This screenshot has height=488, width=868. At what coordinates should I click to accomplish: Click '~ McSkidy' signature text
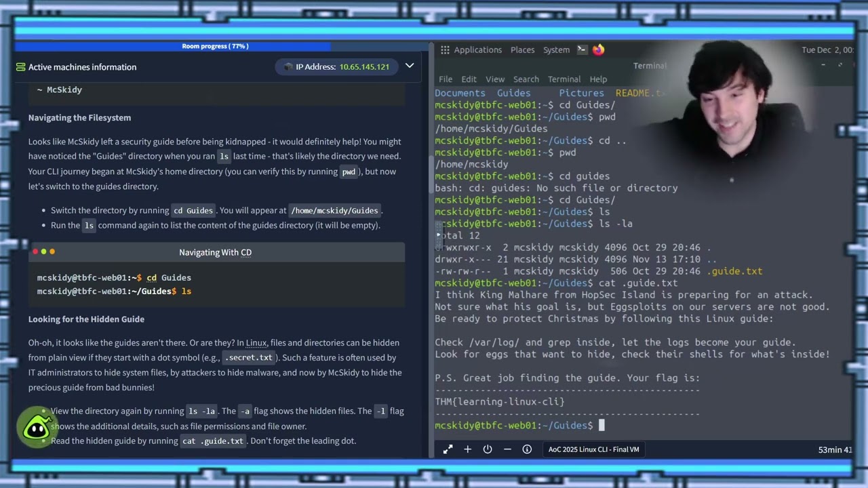click(x=60, y=89)
